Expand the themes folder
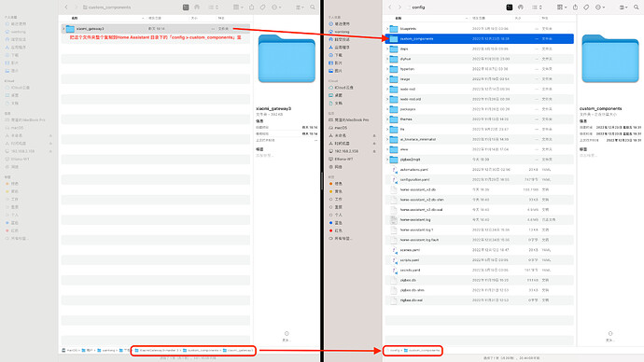644x362 pixels. pos(387,119)
